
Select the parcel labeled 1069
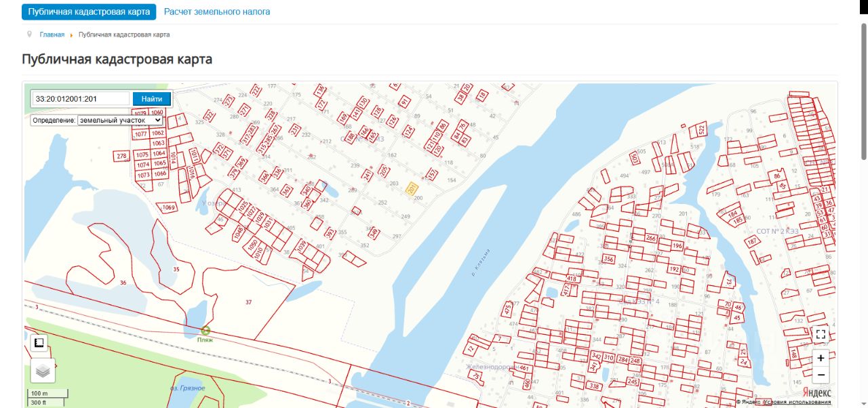[x=167, y=207]
